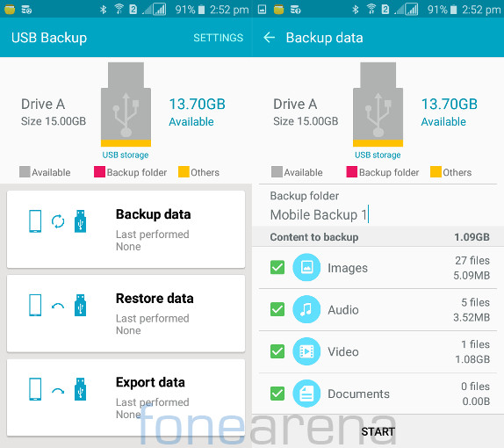Open SETTINGS in the USB Backup header
This screenshot has width=504, height=448.
pos(218,38)
